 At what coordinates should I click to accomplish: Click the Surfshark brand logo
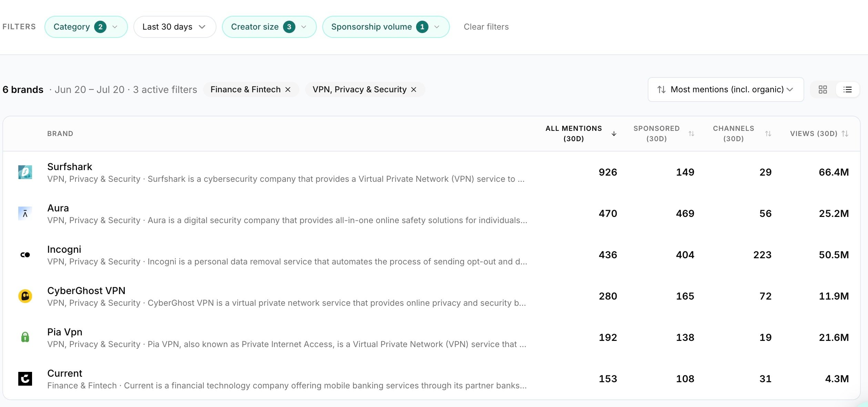click(x=25, y=172)
